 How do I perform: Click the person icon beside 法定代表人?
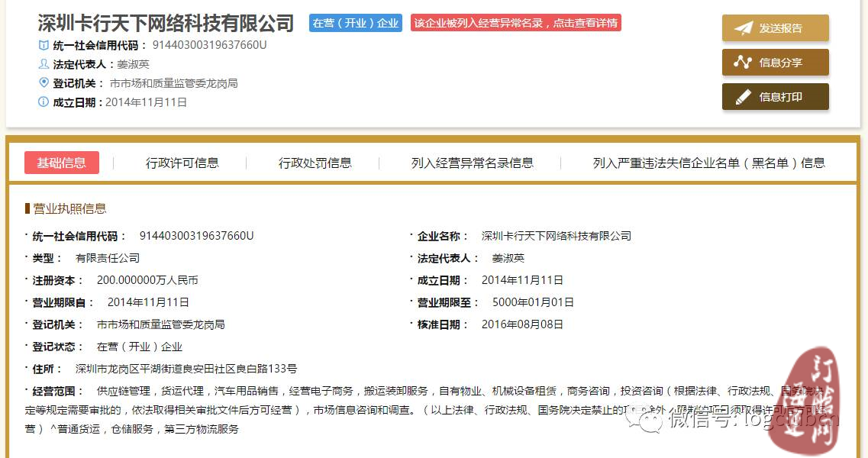[44, 64]
